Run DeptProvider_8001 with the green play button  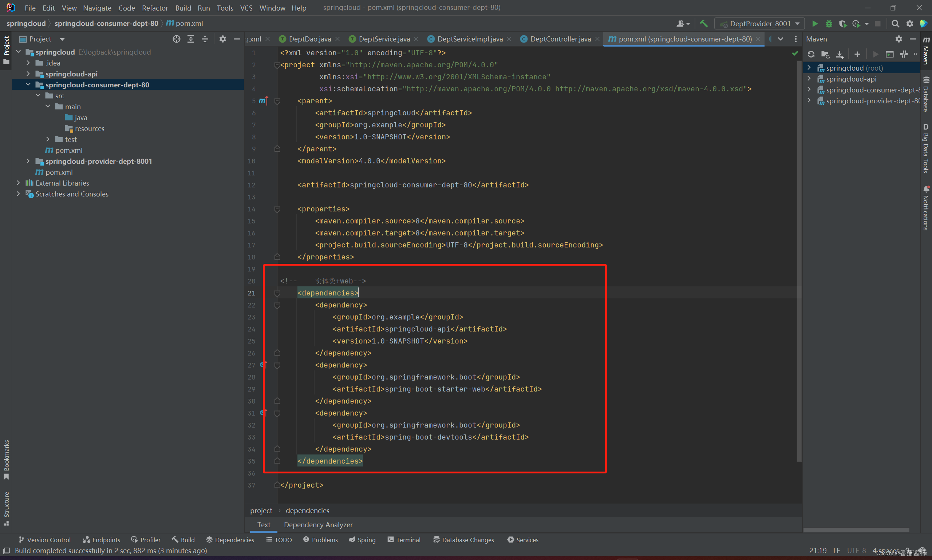tap(815, 24)
